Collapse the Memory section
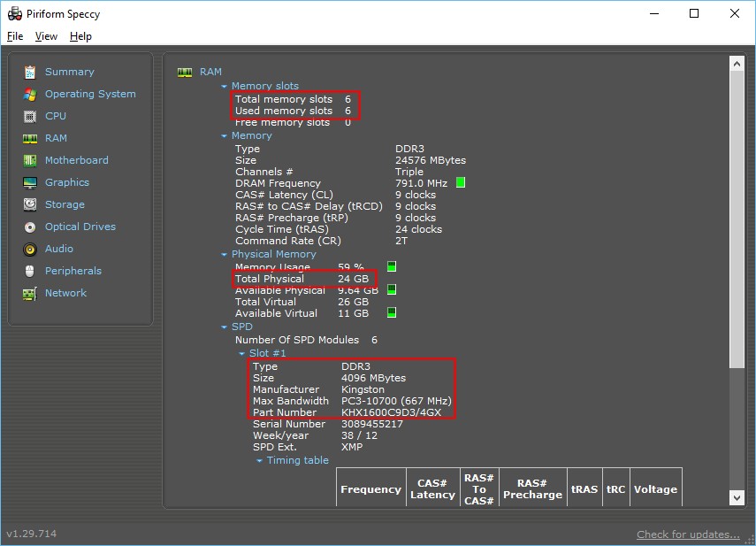 224,136
